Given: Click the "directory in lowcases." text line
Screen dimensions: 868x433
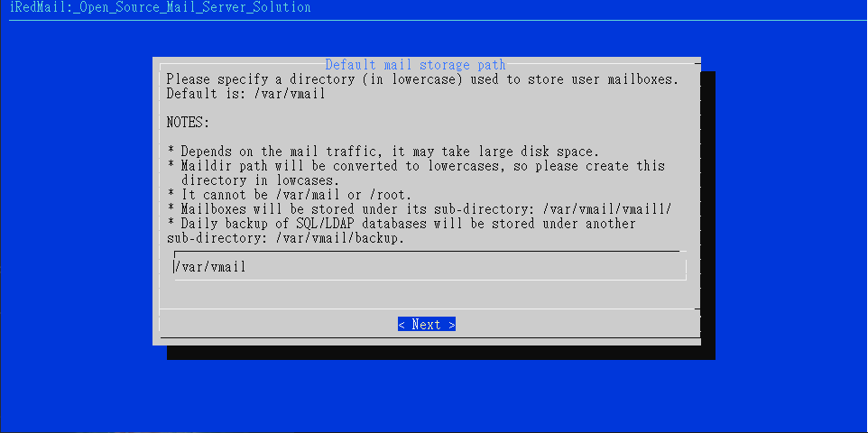Looking at the screenshot, I should 260,180.
